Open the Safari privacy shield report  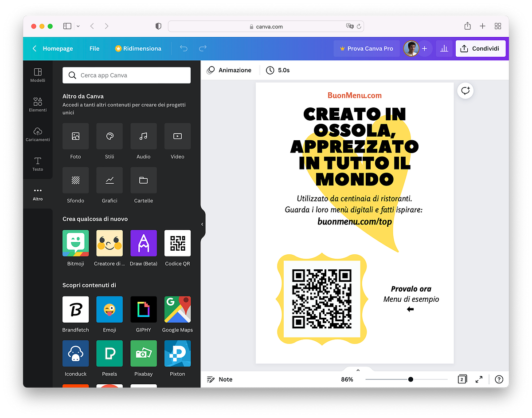[158, 26]
